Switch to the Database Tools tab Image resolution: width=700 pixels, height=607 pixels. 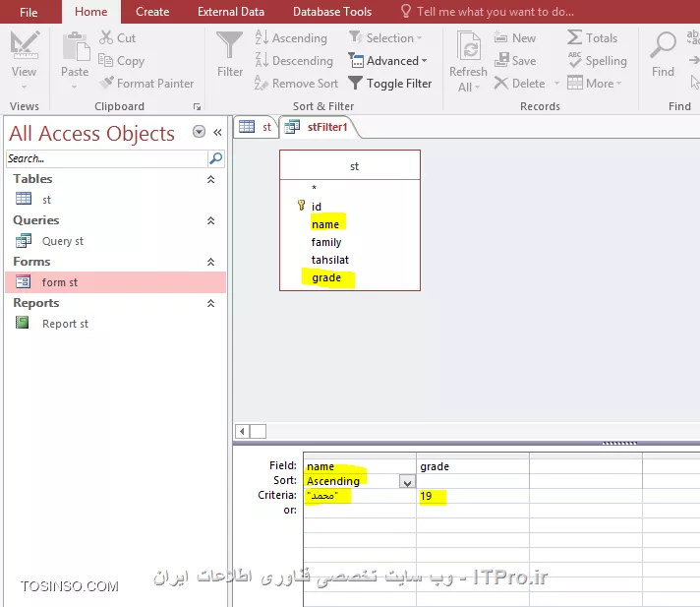(x=332, y=12)
